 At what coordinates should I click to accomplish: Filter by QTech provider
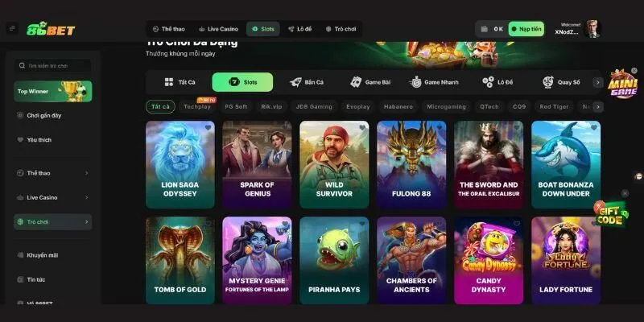(489, 107)
